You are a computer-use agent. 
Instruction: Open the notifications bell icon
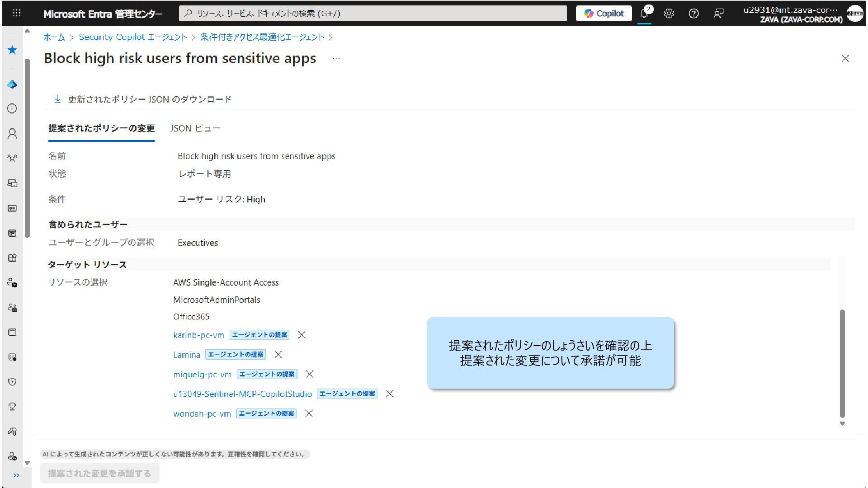click(645, 14)
